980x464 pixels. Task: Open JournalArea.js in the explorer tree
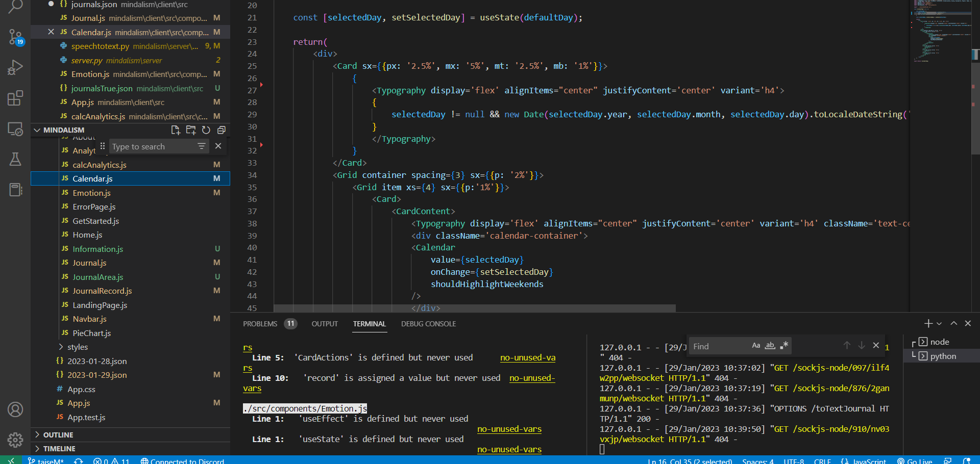click(x=97, y=277)
